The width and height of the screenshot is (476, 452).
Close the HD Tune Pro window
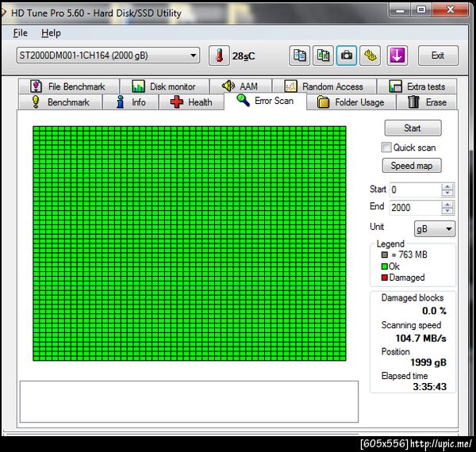tap(450, 10)
